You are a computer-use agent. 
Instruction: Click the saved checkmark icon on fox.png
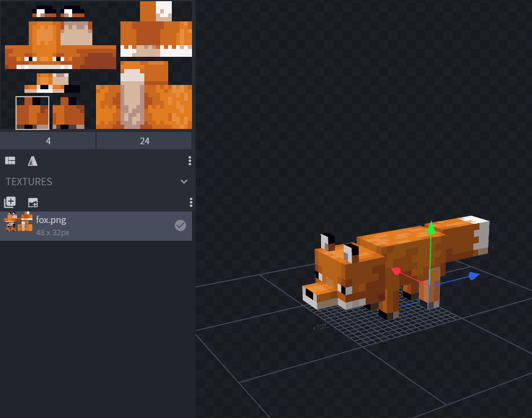180,226
